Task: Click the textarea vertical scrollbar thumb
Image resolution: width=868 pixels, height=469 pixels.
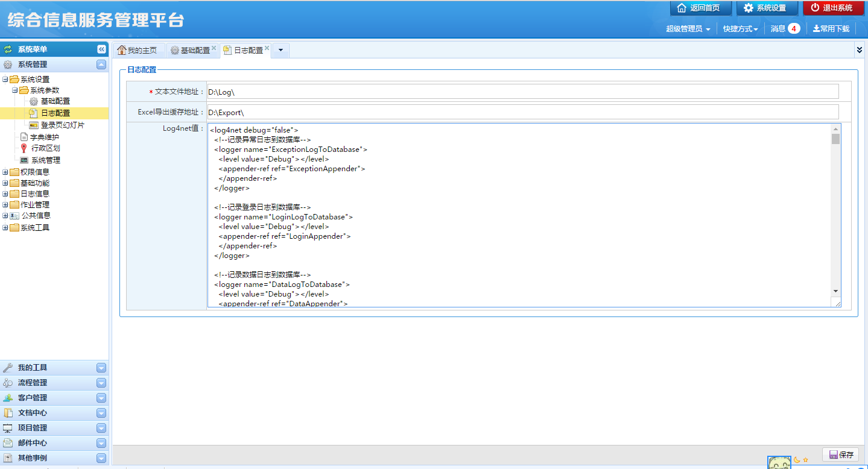Action: pyautogui.click(x=835, y=139)
